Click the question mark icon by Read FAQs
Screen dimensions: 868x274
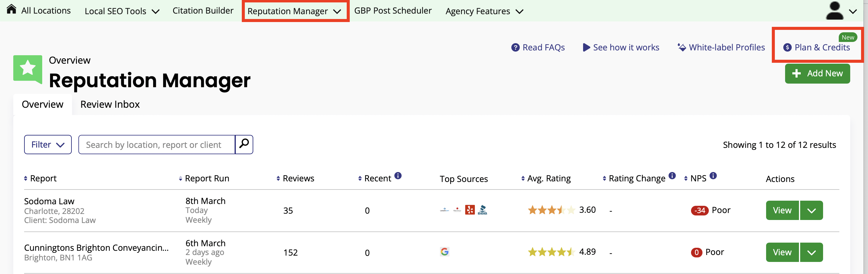(515, 48)
